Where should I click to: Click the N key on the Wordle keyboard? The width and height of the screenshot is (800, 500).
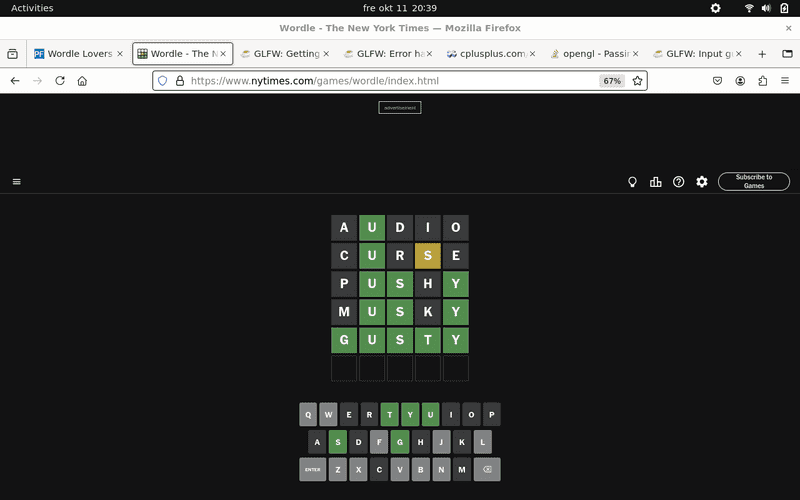pos(441,469)
